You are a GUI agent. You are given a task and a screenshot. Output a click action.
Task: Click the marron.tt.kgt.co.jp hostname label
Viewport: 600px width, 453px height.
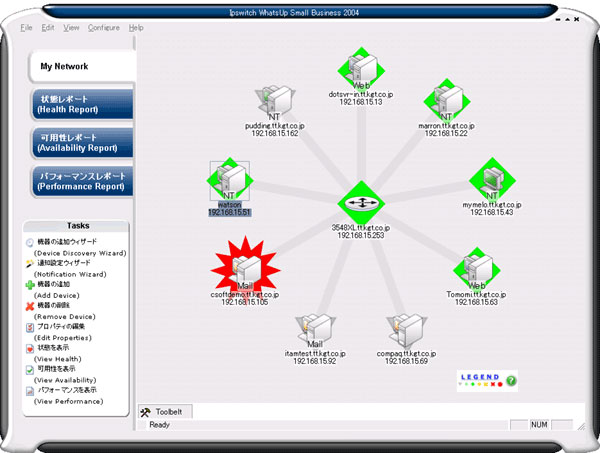click(x=447, y=125)
